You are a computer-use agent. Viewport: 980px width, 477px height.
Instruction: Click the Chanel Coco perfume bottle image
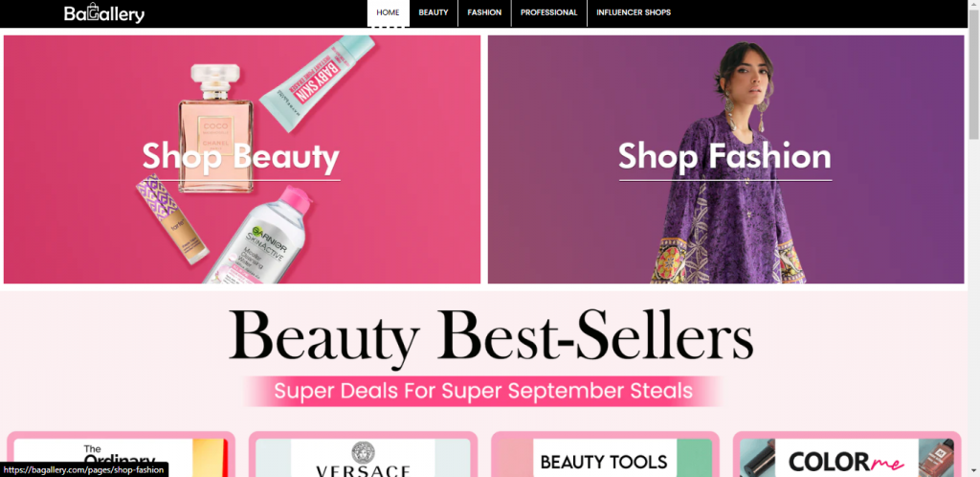[x=215, y=128]
